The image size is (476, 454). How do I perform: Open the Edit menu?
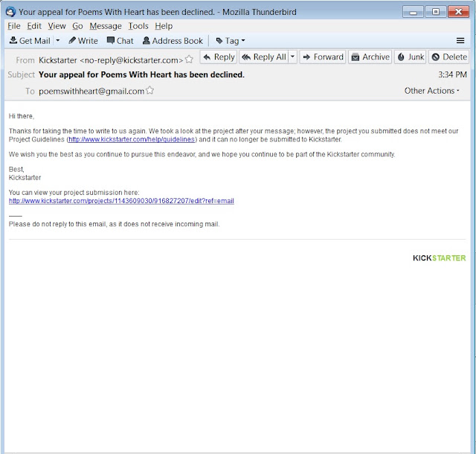click(34, 26)
